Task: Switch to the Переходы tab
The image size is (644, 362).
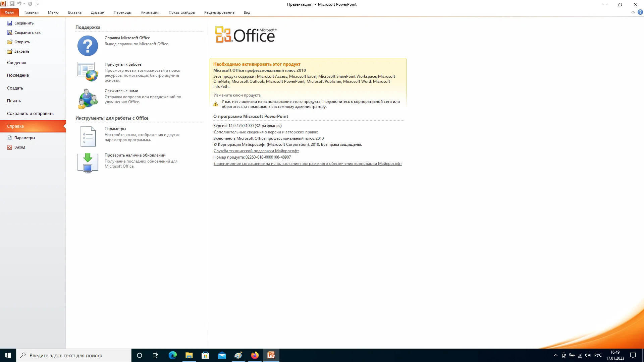Action: click(x=122, y=12)
